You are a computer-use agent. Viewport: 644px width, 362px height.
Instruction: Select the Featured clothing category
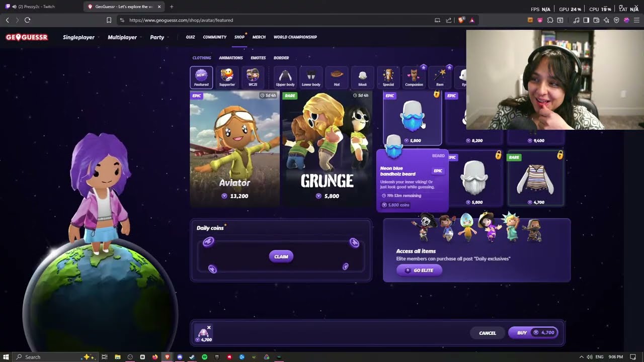point(201,77)
